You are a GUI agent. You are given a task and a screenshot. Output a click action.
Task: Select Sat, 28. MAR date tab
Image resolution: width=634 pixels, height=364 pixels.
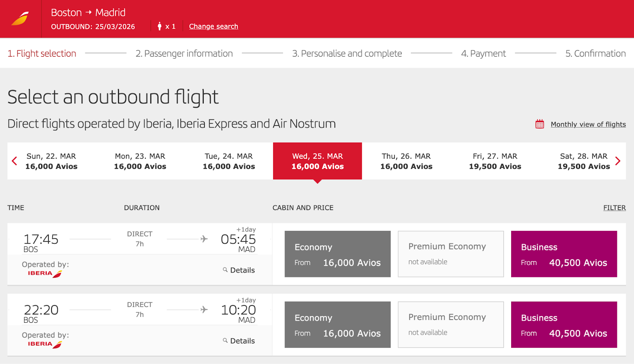(584, 161)
